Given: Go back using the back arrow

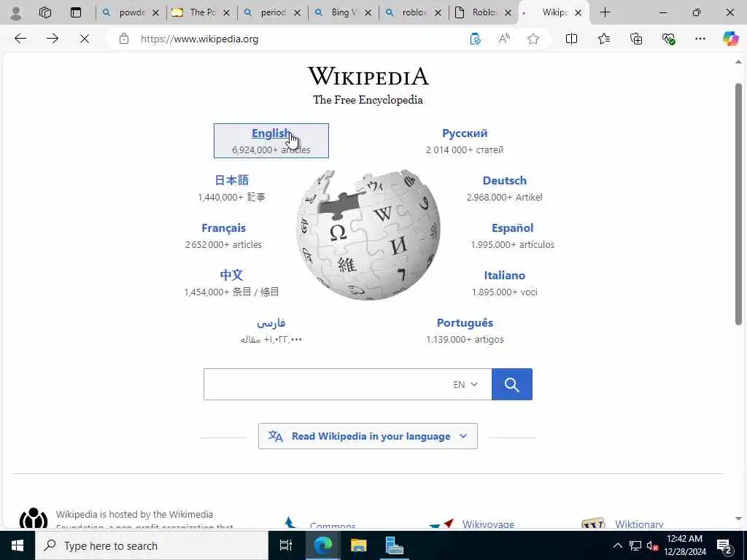Looking at the screenshot, I should pos(20,39).
